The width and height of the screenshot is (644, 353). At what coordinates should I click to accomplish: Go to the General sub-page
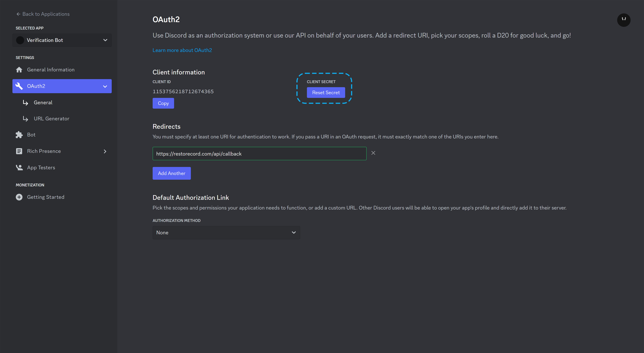43,102
